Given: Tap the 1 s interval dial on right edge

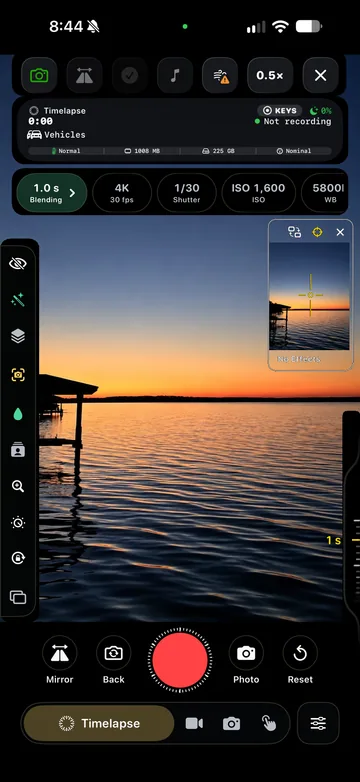Looking at the screenshot, I should coord(351,540).
